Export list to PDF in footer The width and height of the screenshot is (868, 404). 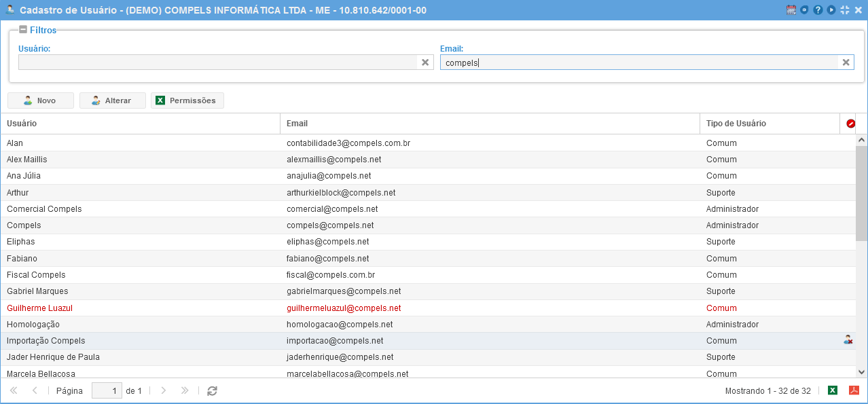854,390
